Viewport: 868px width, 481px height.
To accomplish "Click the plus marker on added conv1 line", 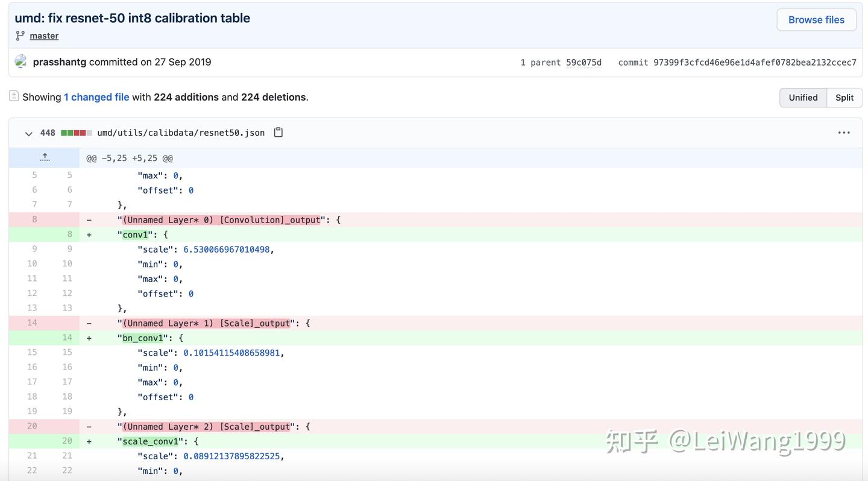I will click(89, 234).
